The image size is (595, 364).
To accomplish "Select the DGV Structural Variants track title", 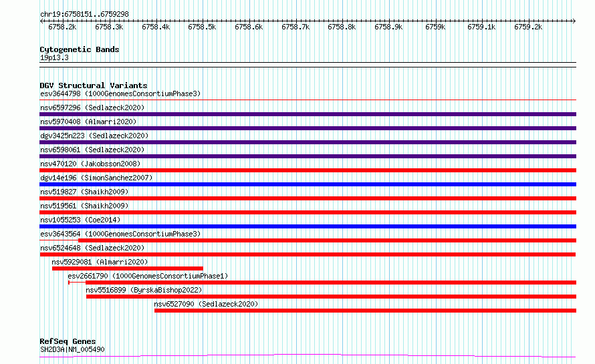I will tap(94, 85).
